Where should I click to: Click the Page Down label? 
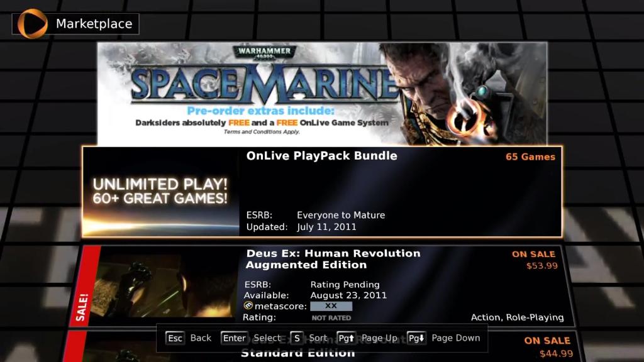point(455,338)
